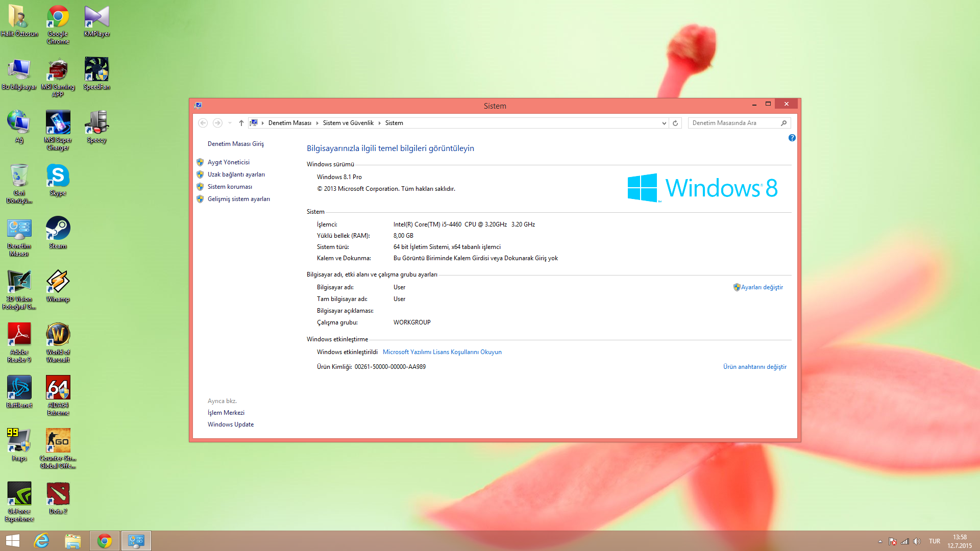The image size is (980, 551).
Task: Click the help question mark icon
Action: click(x=792, y=138)
